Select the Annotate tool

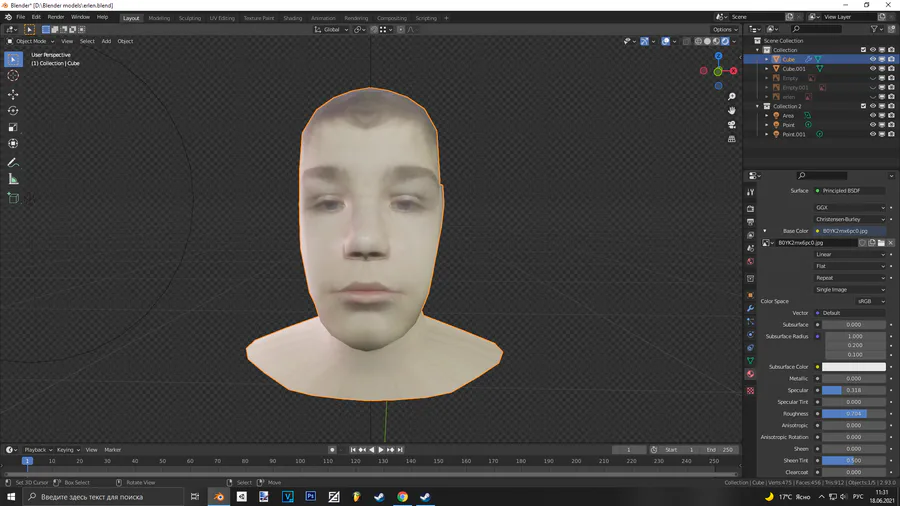[13, 162]
